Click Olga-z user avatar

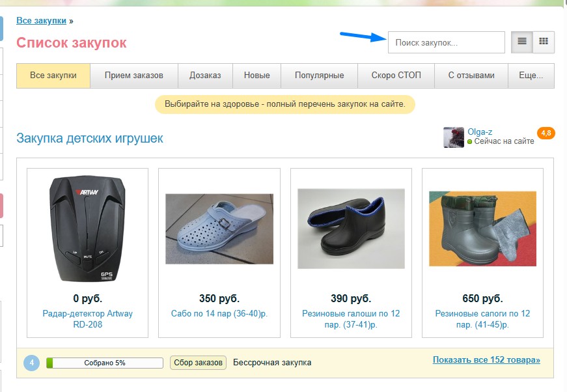click(x=454, y=137)
